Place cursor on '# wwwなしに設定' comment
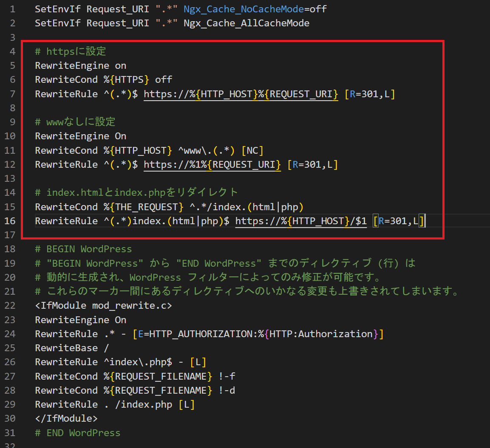Image resolution: width=490 pixels, height=448 pixels. [x=75, y=122]
